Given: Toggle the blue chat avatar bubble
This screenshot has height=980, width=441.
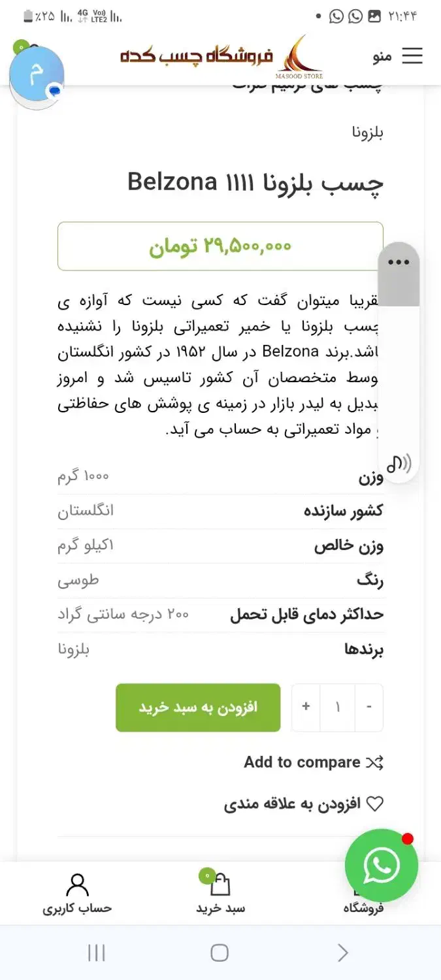Looking at the screenshot, I should click(37, 73).
